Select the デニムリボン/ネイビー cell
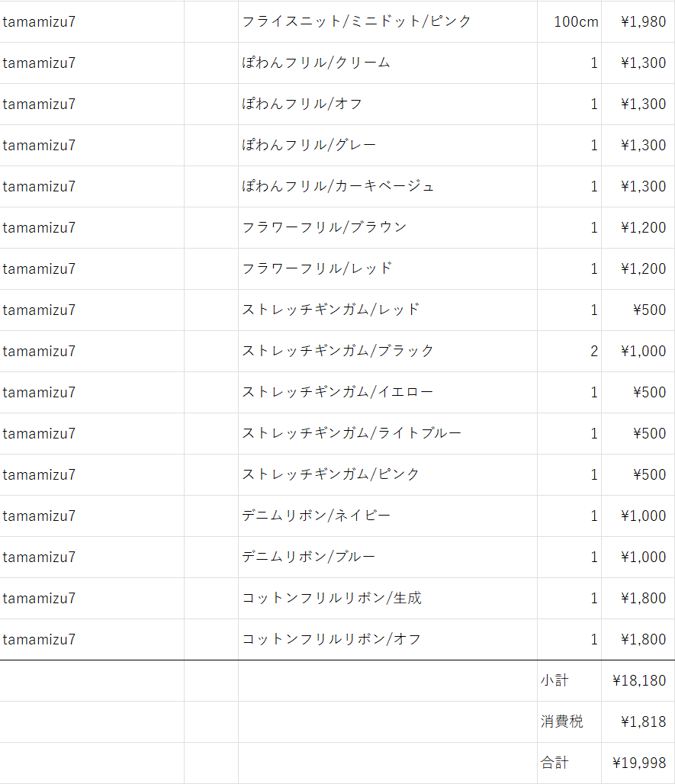675x784 pixels. click(387, 516)
